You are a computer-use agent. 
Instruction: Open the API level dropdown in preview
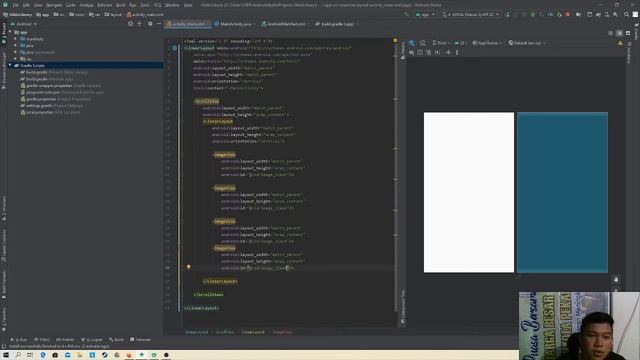[x=460, y=43]
